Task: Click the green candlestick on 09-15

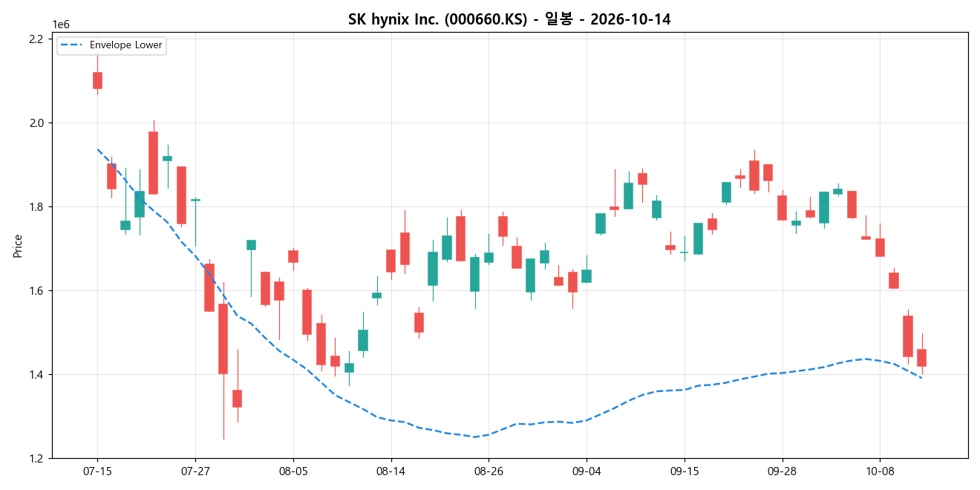Action: coord(684,252)
